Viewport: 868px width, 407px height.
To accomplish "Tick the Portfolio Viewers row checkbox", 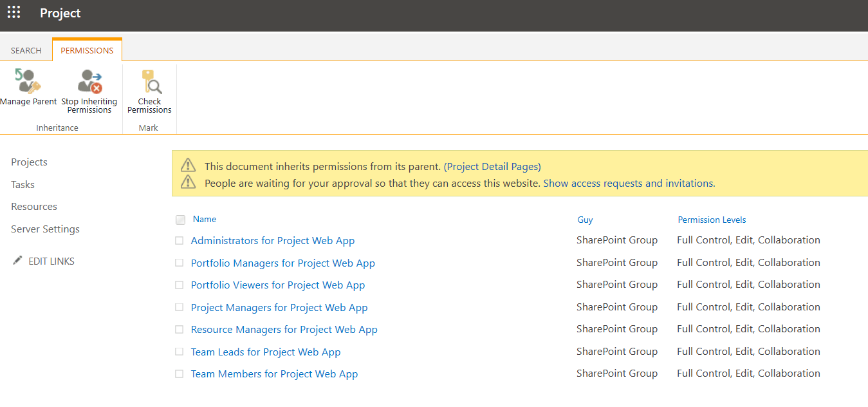I will (180, 285).
